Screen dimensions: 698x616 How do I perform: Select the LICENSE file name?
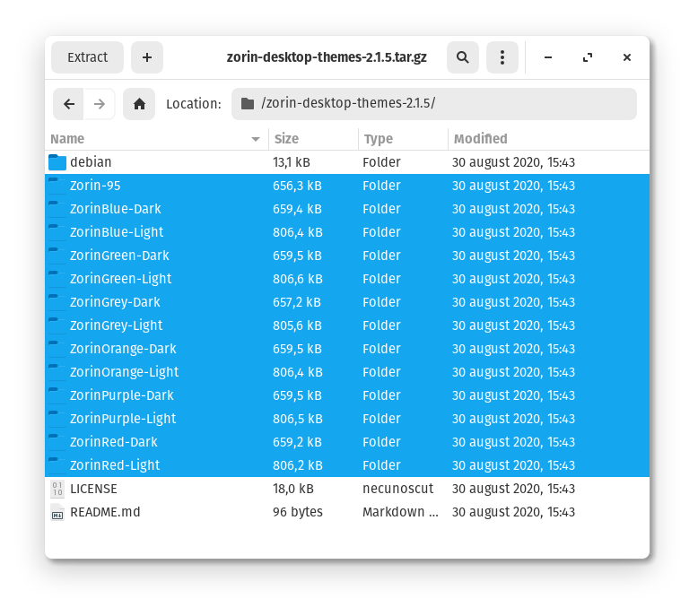tap(93, 489)
